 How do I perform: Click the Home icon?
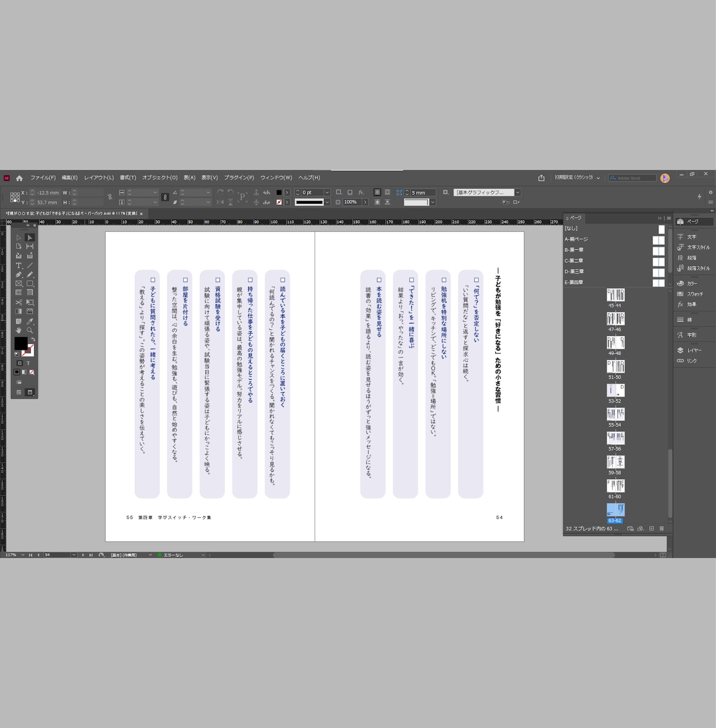pyautogui.click(x=19, y=178)
